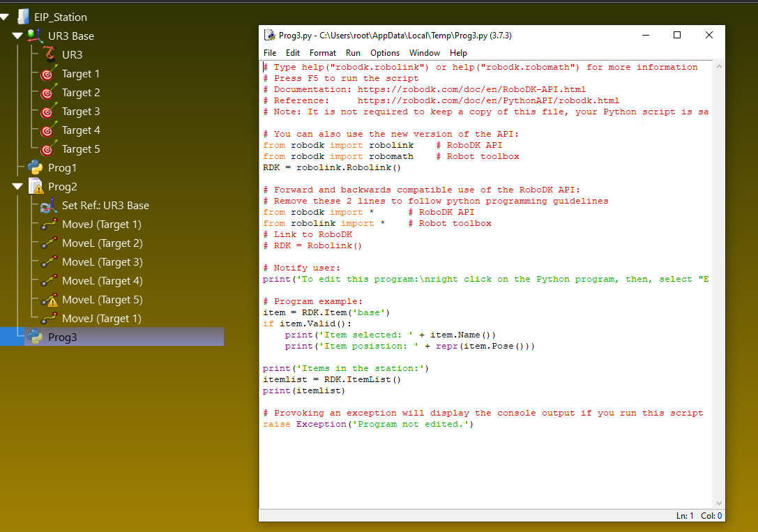Click the Prog3.py window title text
Screen dimensions: 758x532
[x=395, y=36]
